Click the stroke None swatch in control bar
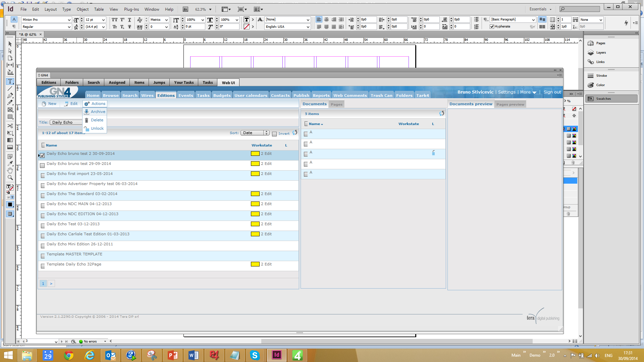The height and width of the screenshot is (362, 644). coord(246,27)
